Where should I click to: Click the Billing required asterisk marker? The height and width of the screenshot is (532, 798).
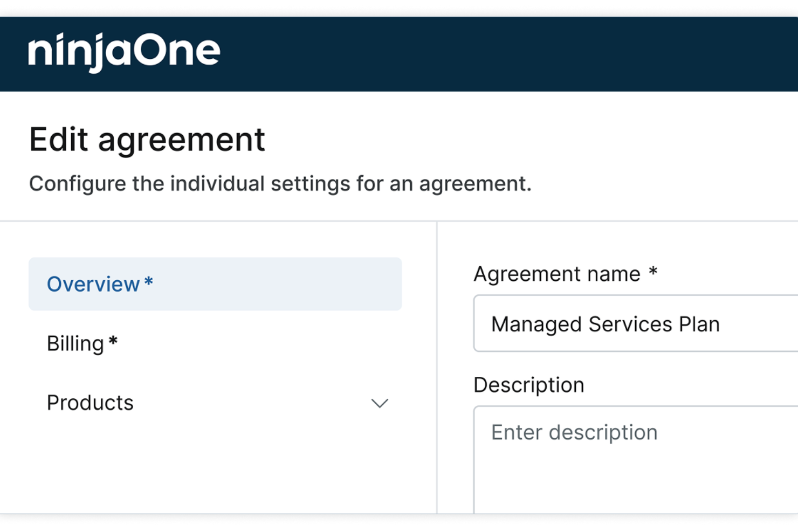pos(113,341)
